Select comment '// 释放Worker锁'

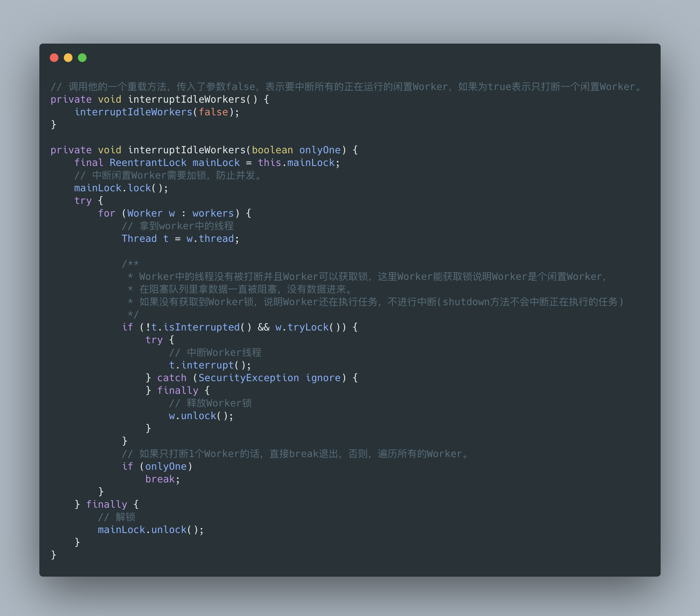[x=210, y=403]
